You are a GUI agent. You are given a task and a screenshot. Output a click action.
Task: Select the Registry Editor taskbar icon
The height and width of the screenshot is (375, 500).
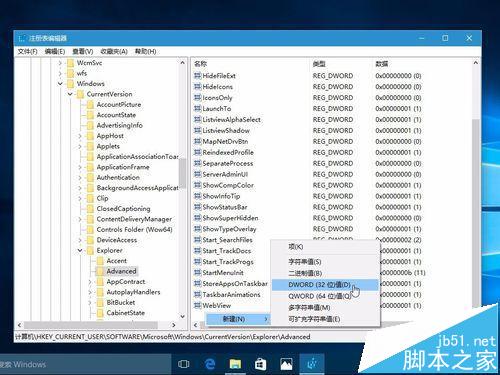[x=312, y=364]
